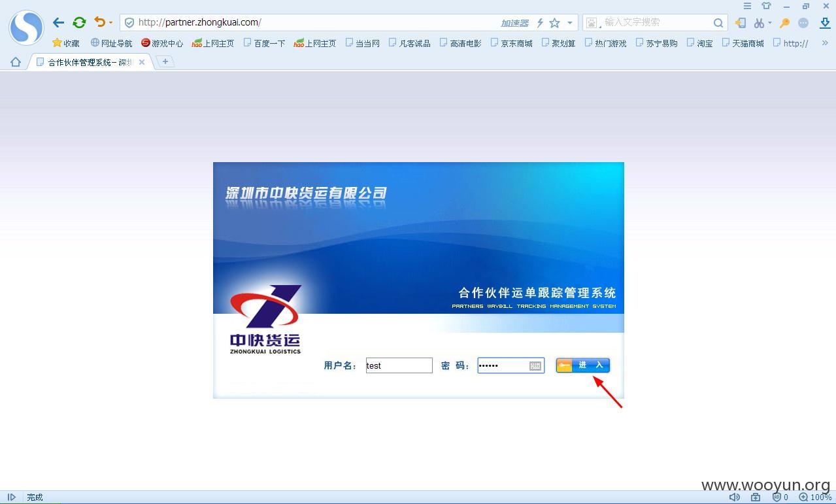Open 网址导航 bookmark

click(111, 43)
